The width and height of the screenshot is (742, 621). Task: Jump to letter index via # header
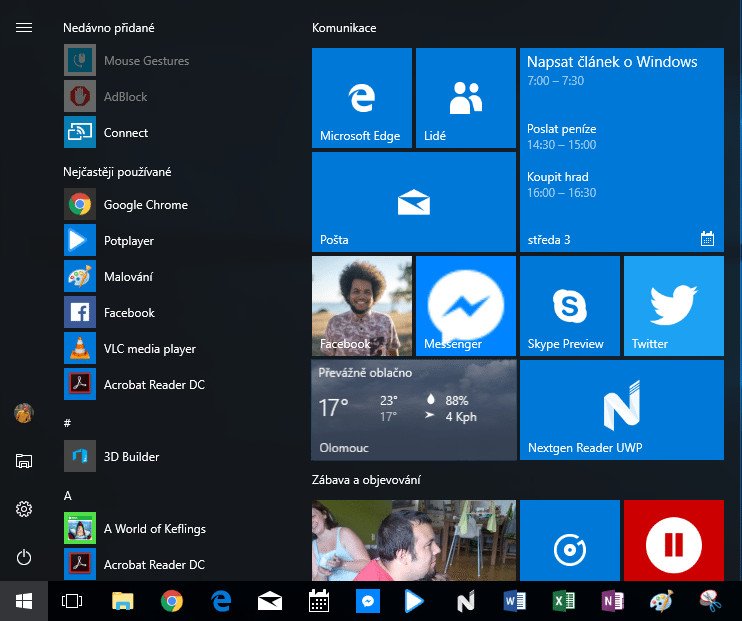67,423
